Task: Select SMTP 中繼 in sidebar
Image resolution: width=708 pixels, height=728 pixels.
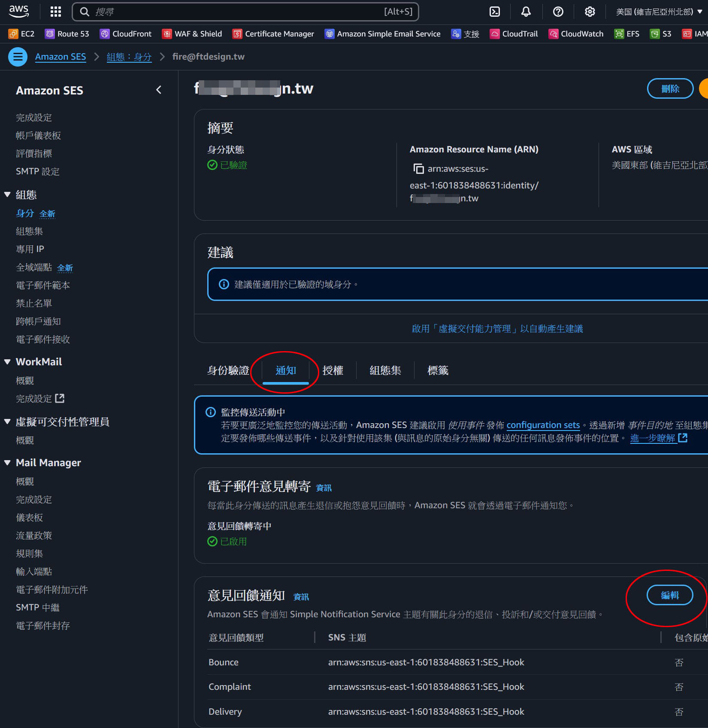Action: (38, 608)
